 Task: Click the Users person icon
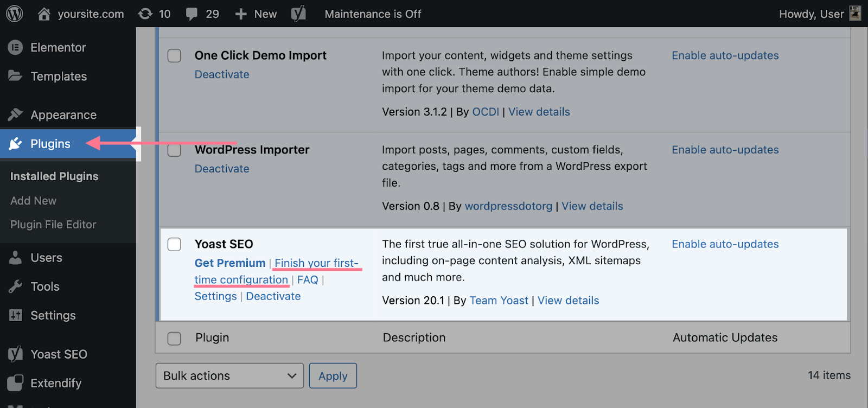coord(15,258)
